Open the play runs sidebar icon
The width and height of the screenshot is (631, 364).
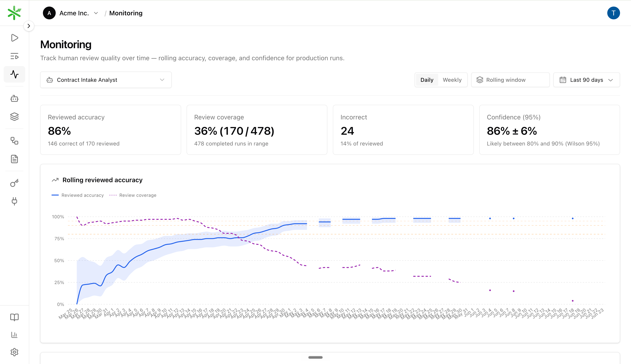[14, 38]
